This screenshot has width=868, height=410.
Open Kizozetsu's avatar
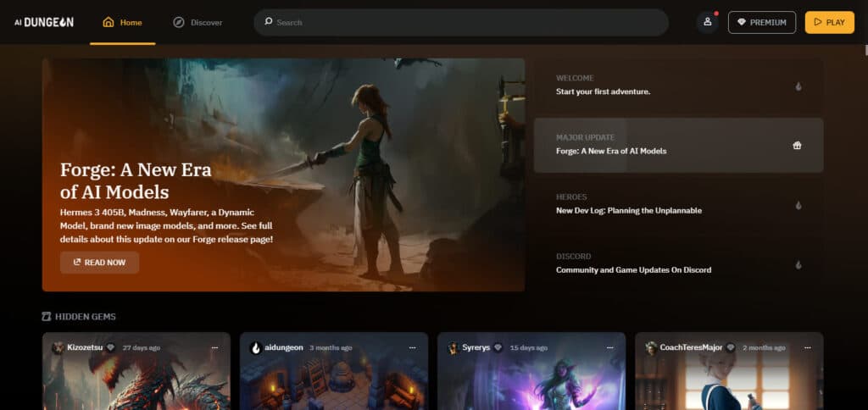pos(58,347)
